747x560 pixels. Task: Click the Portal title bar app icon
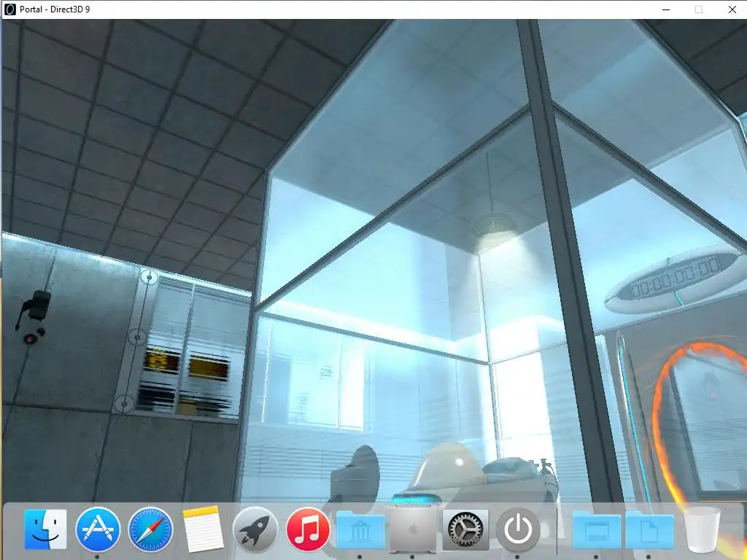pyautogui.click(x=10, y=9)
